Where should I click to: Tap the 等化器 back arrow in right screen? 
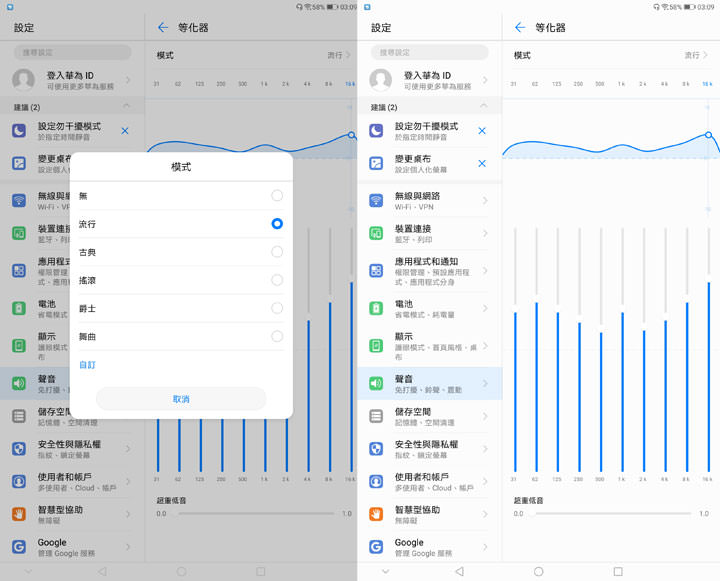click(x=520, y=27)
